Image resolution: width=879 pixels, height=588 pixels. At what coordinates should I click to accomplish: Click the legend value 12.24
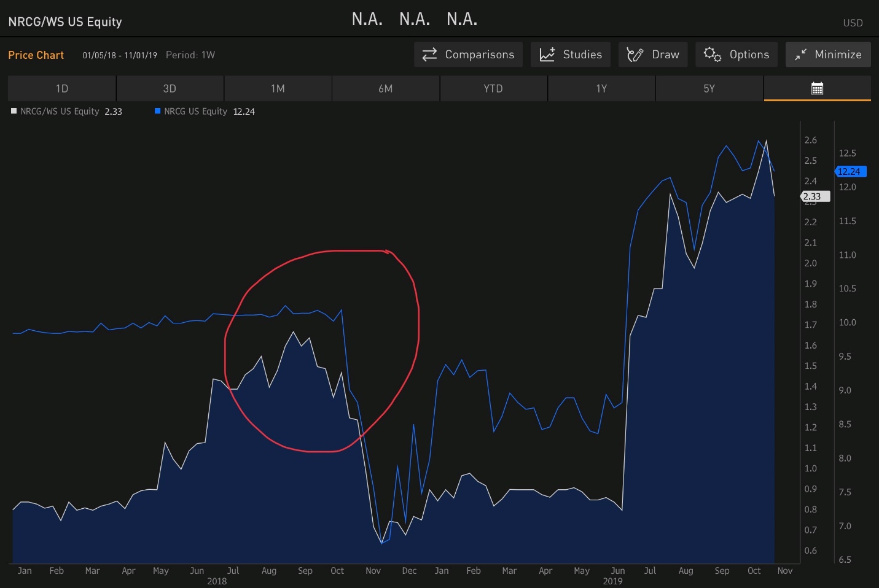pos(244,111)
